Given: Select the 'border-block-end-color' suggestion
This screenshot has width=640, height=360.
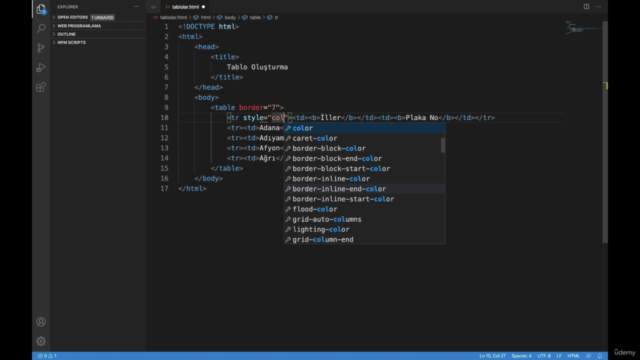Looking at the screenshot, I should coord(364,158).
